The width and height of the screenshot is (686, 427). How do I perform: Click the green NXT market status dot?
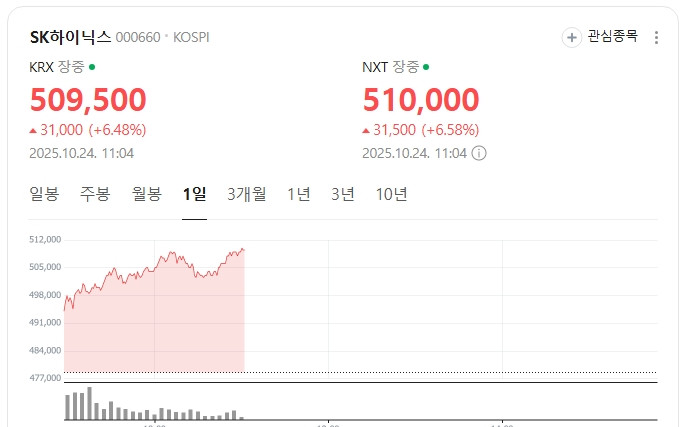(x=425, y=67)
